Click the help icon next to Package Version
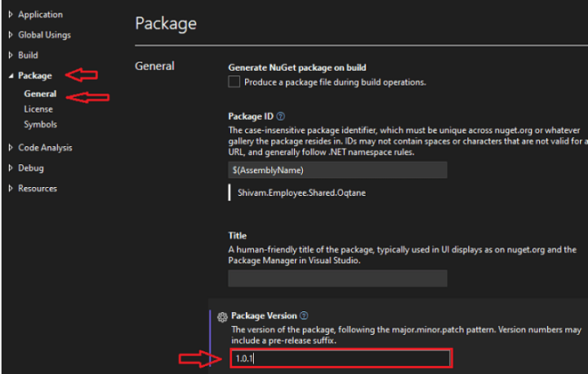Screen dimensions: 588x374 [304, 315]
